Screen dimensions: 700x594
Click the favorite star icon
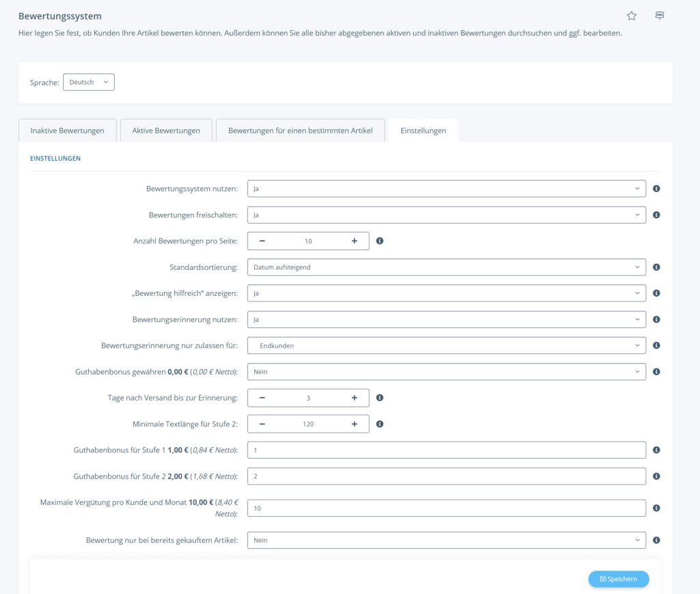point(632,16)
